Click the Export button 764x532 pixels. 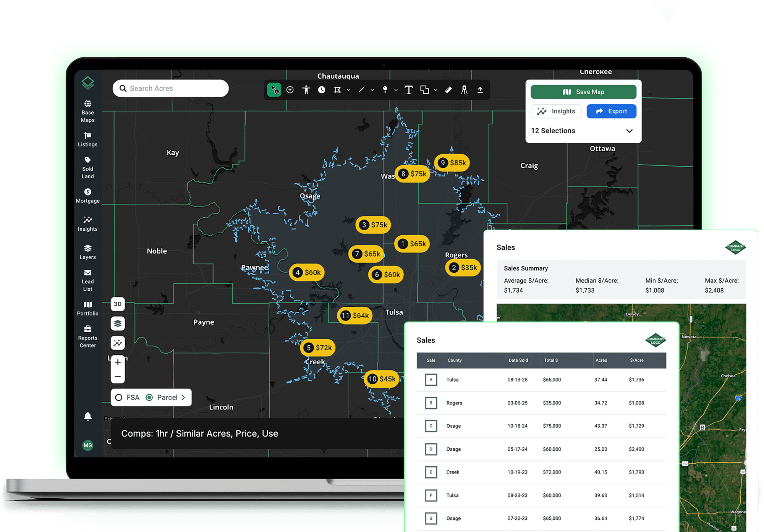(x=611, y=111)
